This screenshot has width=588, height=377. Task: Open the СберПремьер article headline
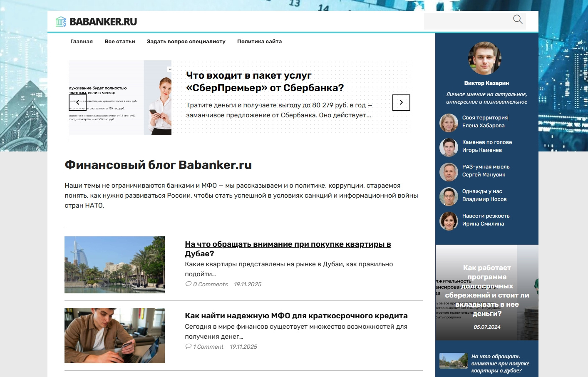pyautogui.click(x=265, y=82)
